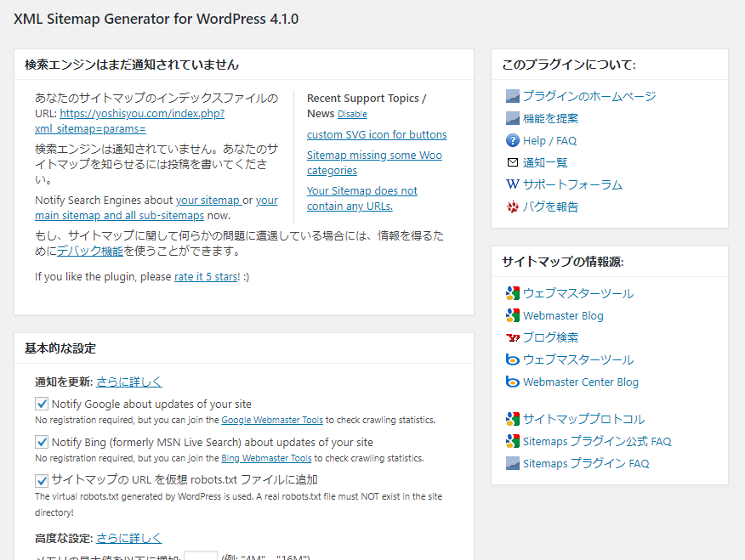Click the W icon for サポートフォーラム
Image resolution: width=745 pixels, height=560 pixels.
pyautogui.click(x=512, y=184)
